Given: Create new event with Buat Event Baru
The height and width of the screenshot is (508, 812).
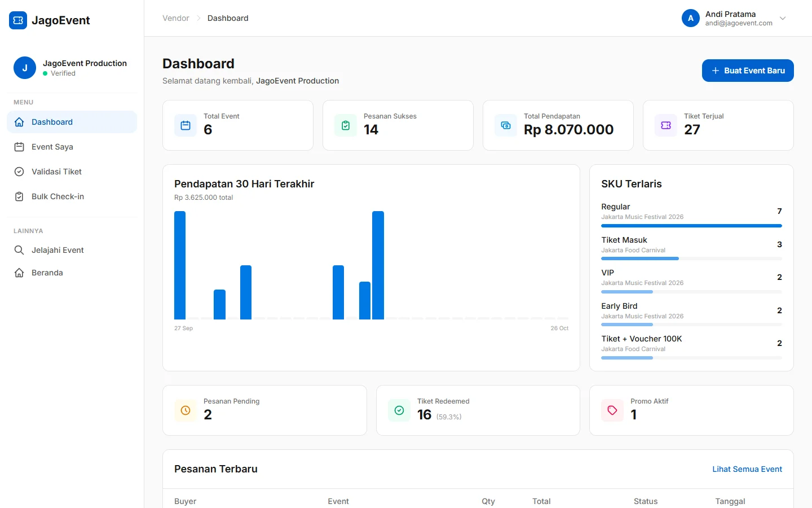Looking at the screenshot, I should pyautogui.click(x=748, y=71).
